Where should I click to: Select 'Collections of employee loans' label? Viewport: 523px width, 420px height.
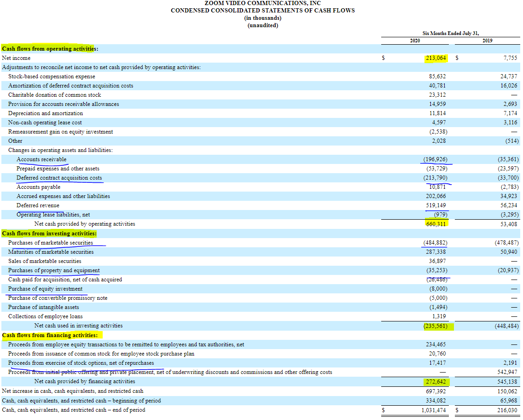[x=46, y=316]
